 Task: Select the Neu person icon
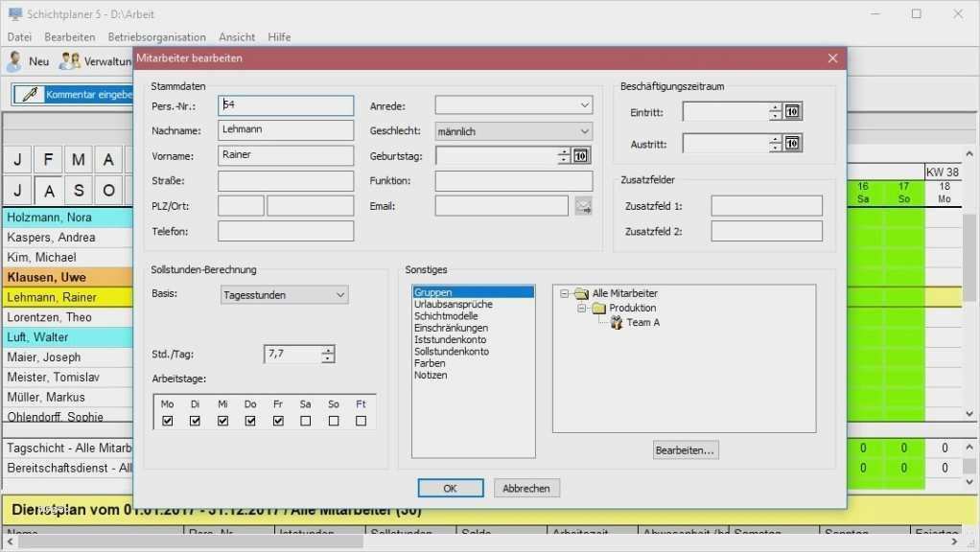[x=13, y=60]
